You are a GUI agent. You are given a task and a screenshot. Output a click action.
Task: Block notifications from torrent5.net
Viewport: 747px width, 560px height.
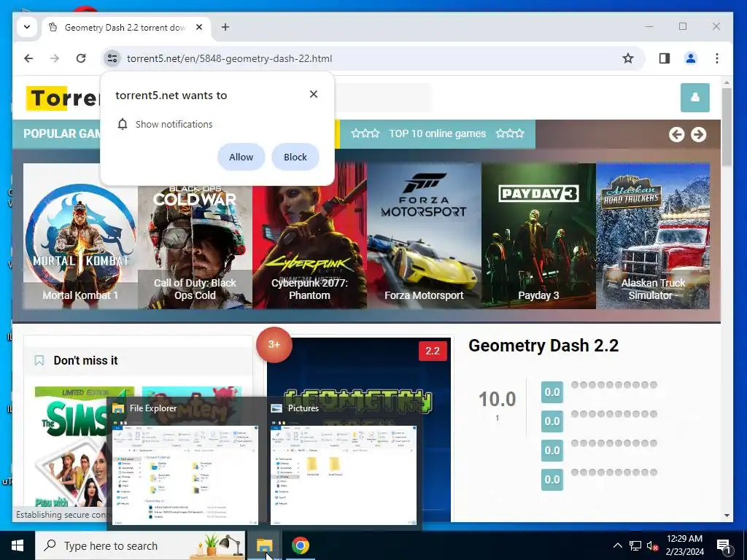(x=295, y=157)
